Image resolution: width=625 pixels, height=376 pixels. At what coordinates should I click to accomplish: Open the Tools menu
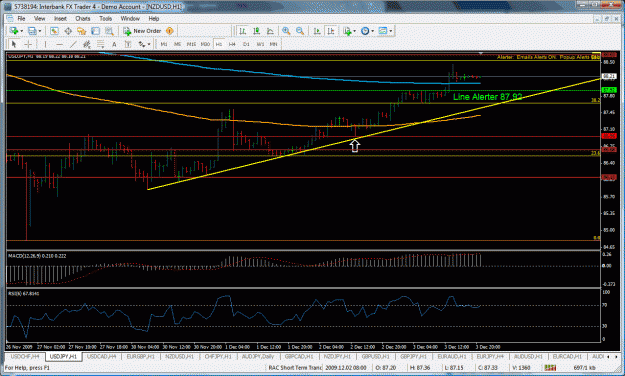pyautogui.click(x=105, y=18)
